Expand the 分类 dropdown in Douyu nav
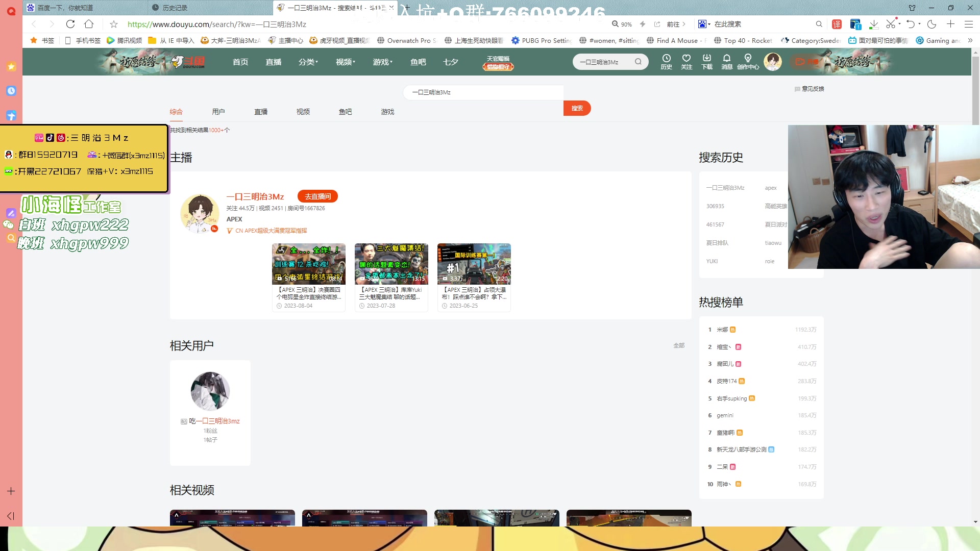This screenshot has height=551, width=980. (308, 62)
